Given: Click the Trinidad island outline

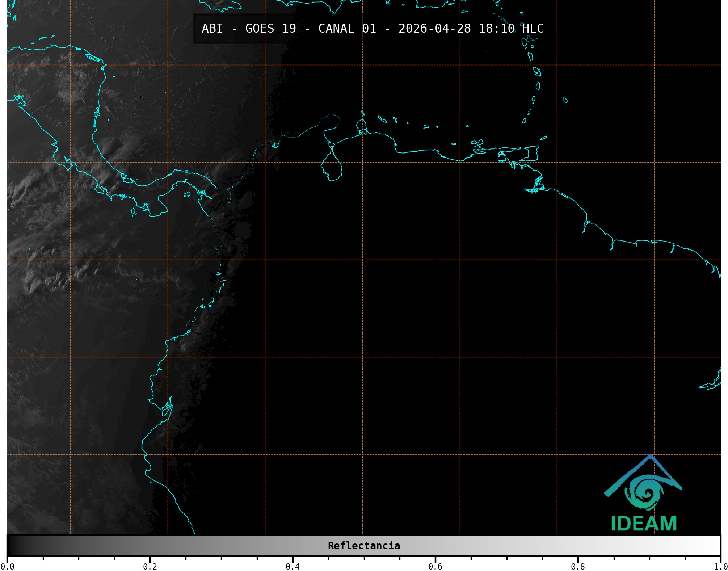Looking at the screenshot, I should pyautogui.click(x=531, y=154).
